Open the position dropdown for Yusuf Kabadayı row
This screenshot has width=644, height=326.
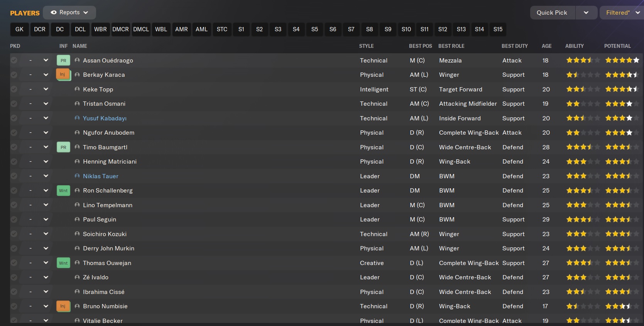46,118
